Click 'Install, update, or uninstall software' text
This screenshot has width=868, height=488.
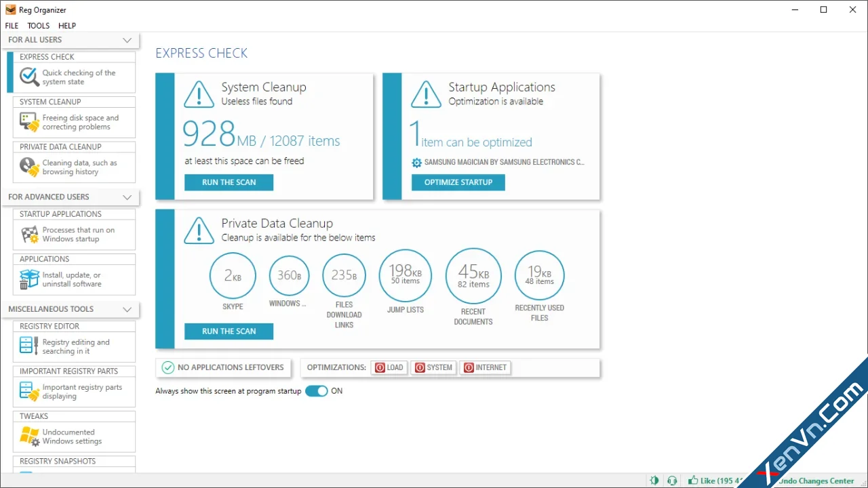pyautogui.click(x=72, y=279)
